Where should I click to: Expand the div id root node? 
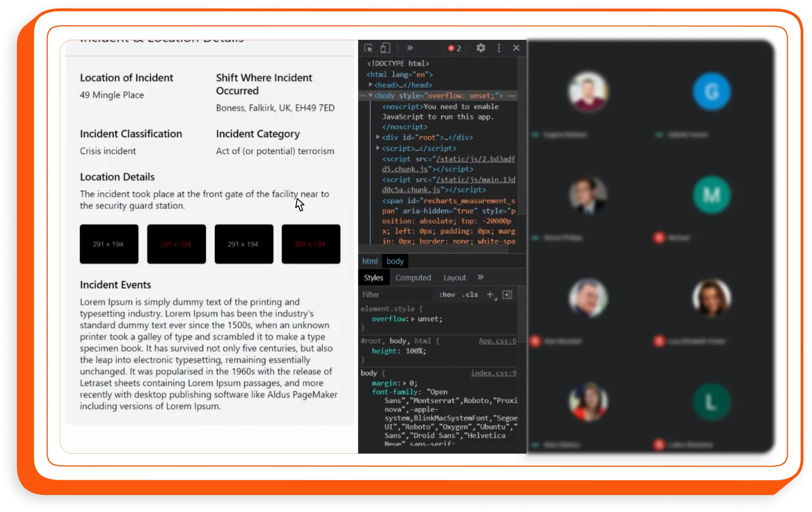pos(378,137)
